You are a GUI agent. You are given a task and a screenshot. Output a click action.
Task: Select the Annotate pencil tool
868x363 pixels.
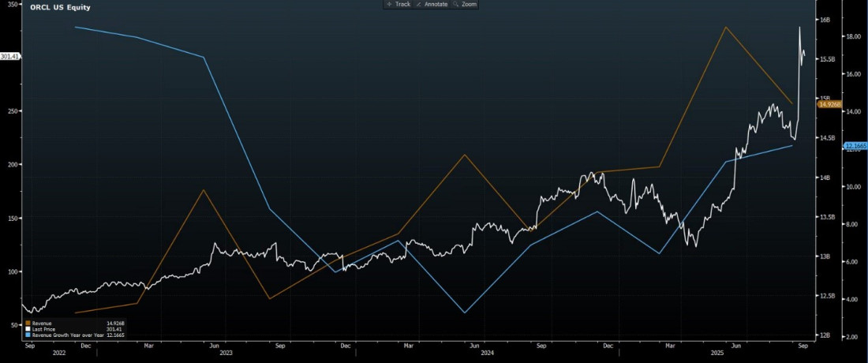[432, 5]
